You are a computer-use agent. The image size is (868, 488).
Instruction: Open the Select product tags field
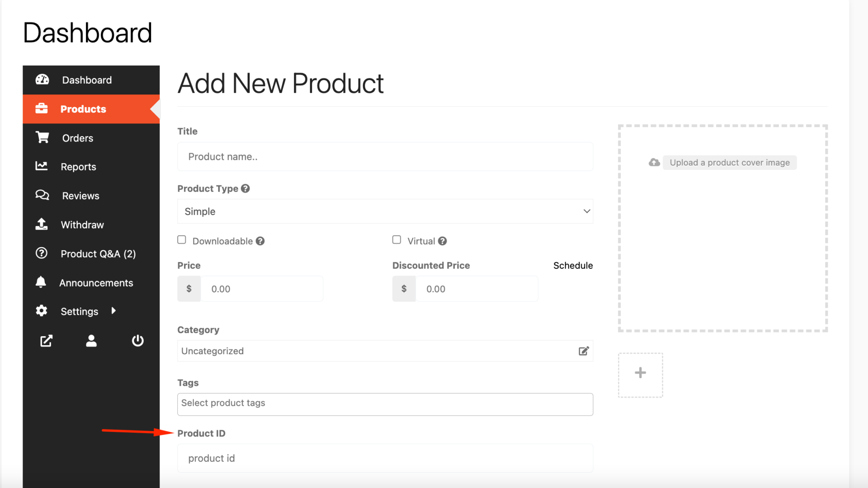tap(385, 404)
